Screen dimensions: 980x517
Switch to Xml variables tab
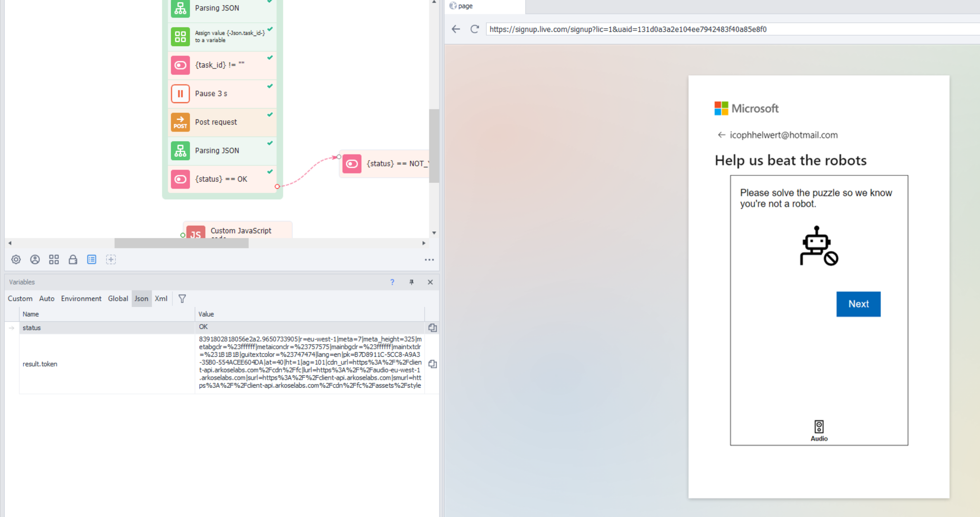point(161,298)
